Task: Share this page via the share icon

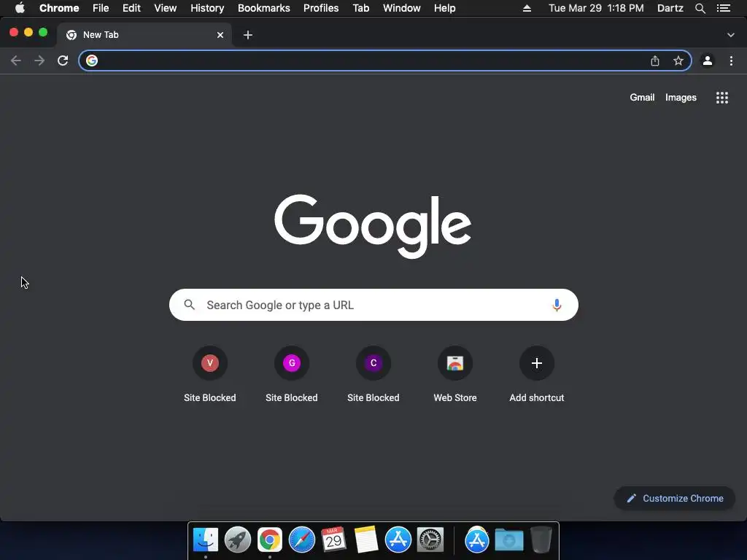Action: 655,61
